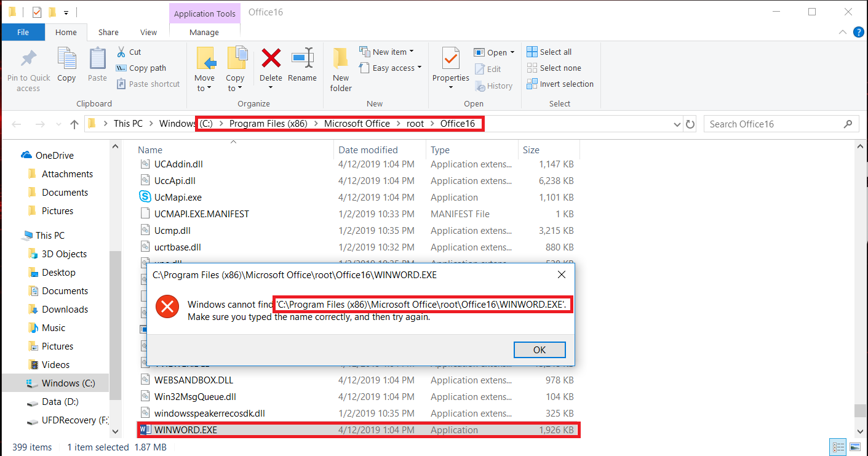Click History in the Open group

[493, 86]
